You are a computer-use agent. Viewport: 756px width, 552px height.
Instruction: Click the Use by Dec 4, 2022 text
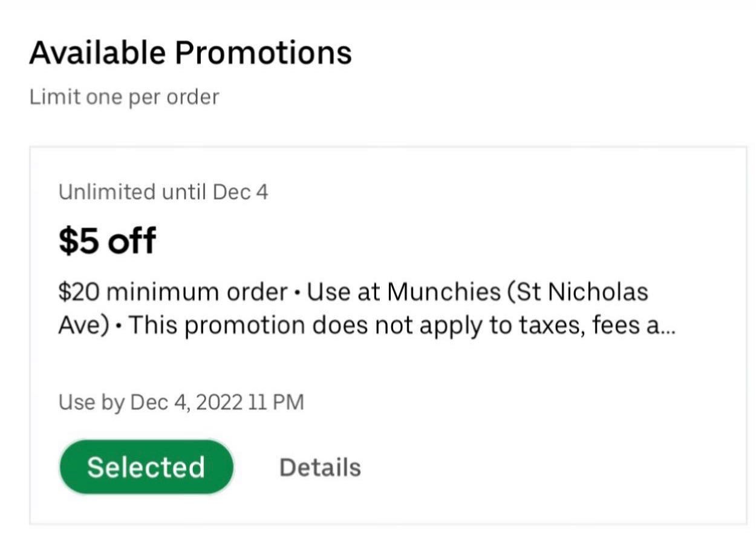coord(151,402)
